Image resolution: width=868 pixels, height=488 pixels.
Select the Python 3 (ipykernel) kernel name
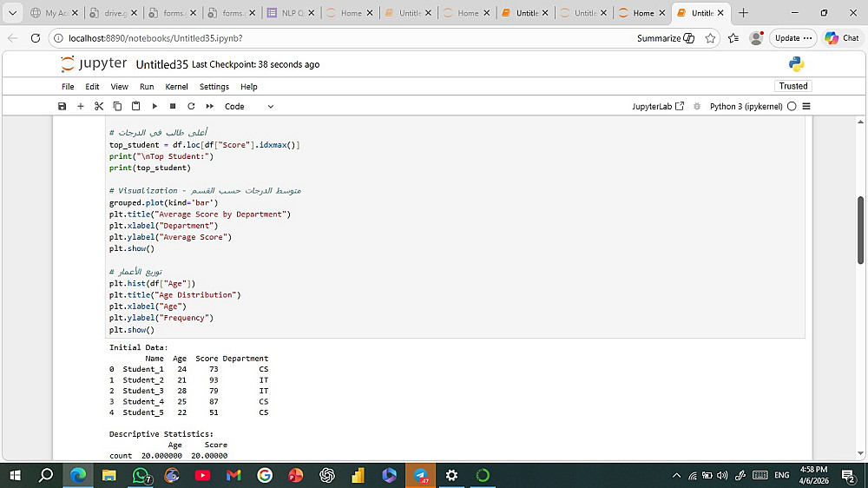746,106
